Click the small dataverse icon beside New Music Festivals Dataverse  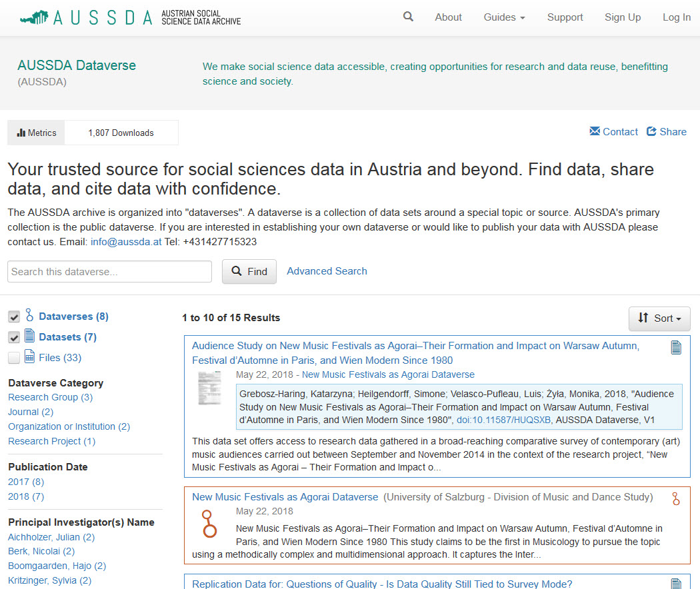click(x=676, y=498)
